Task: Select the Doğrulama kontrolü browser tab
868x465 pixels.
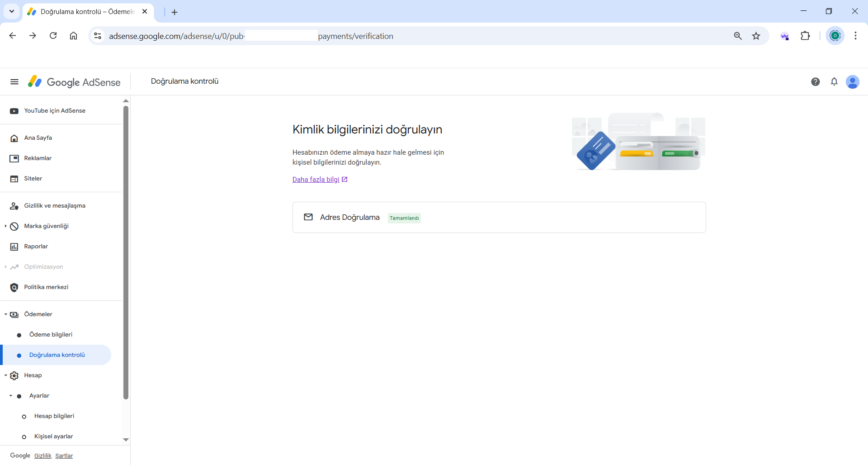Action: 88,12
